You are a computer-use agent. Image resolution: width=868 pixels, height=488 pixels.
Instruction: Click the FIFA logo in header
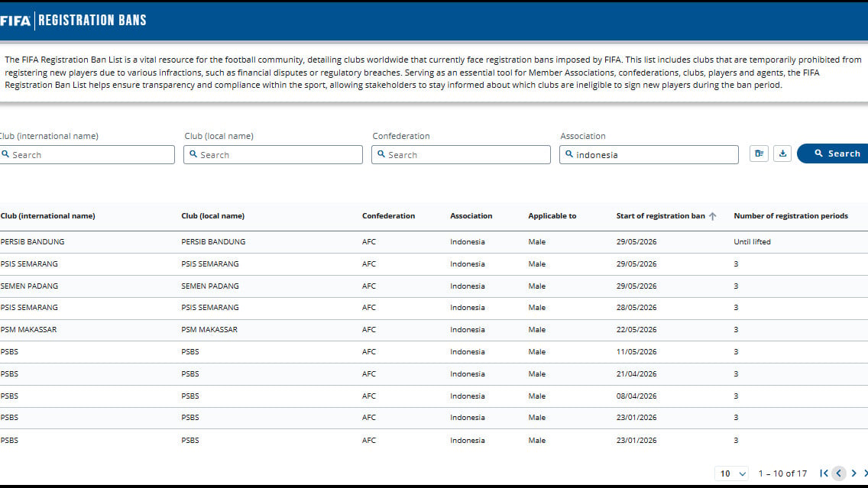pos(15,21)
